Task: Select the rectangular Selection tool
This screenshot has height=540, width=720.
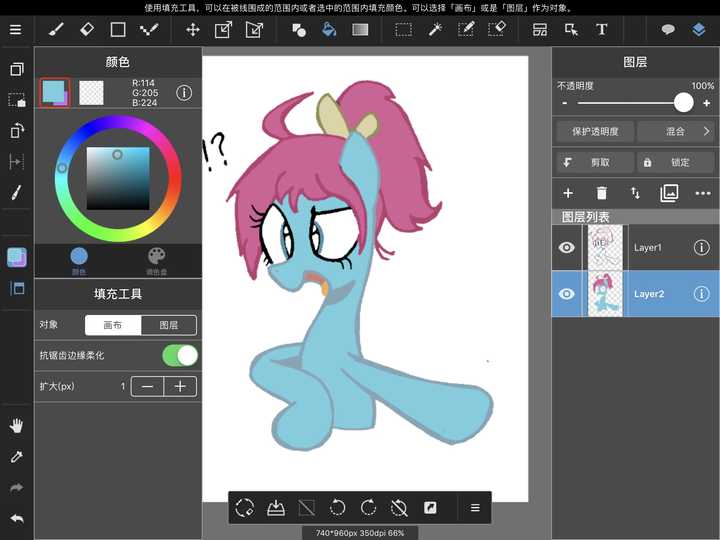Action: (404, 30)
